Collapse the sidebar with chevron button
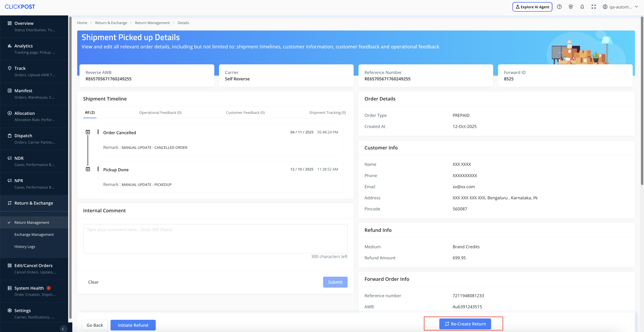The image size is (644, 332). (x=63, y=329)
